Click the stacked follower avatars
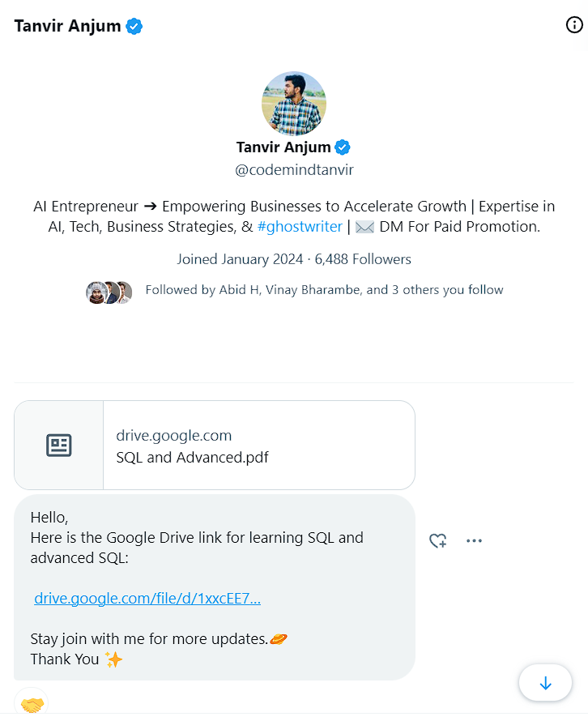Screen dimensions: 588x721 tap(109, 292)
